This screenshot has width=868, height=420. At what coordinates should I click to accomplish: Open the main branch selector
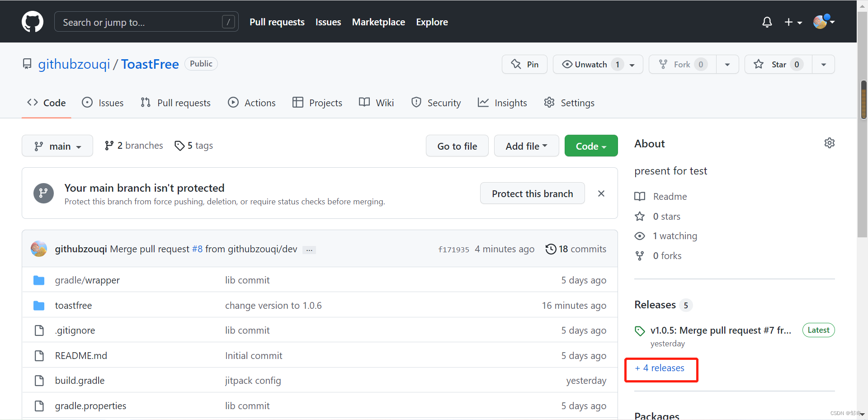(x=57, y=146)
